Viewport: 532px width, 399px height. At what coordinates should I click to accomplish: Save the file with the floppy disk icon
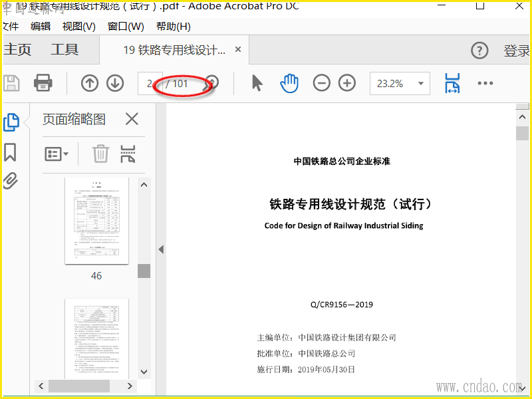point(11,83)
